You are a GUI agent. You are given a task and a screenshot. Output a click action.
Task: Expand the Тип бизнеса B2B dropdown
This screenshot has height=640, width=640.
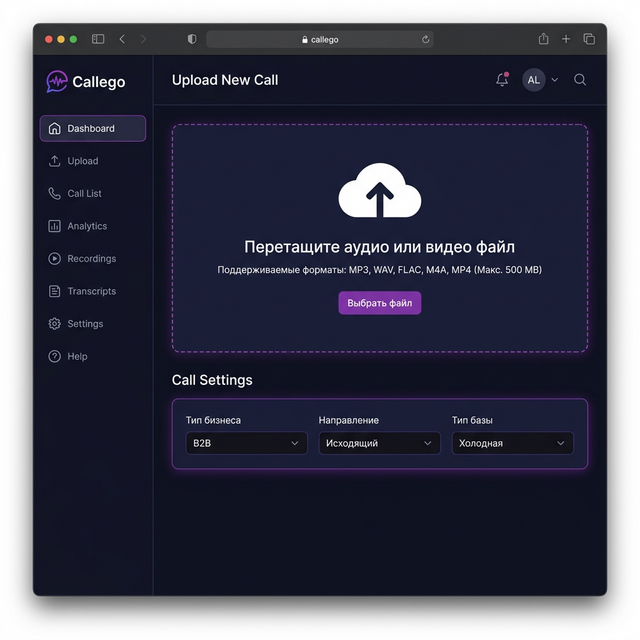click(246, 443)
